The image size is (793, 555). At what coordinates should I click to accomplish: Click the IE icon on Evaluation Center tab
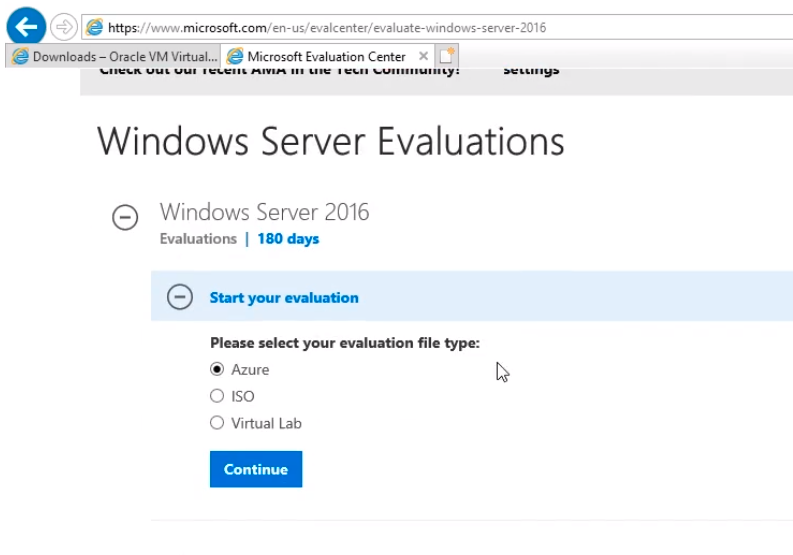235,56
